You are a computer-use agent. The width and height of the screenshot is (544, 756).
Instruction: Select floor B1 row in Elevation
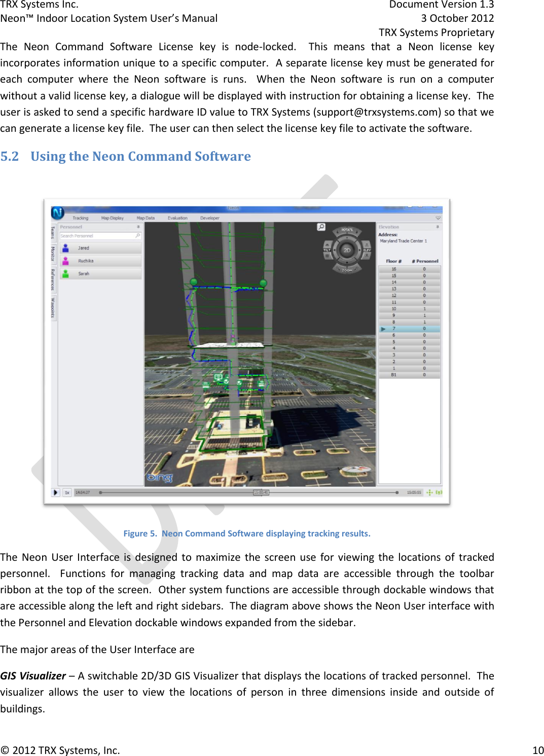click(410, 375)
